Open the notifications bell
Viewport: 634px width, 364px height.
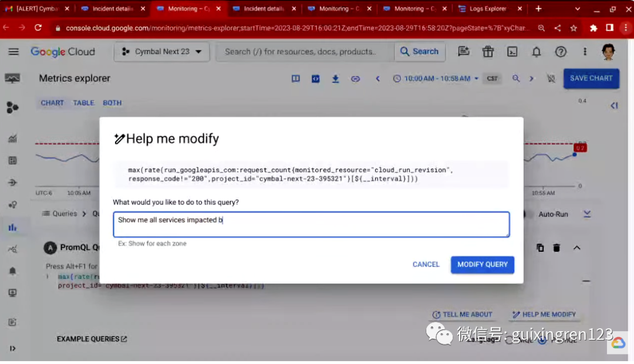536,52
